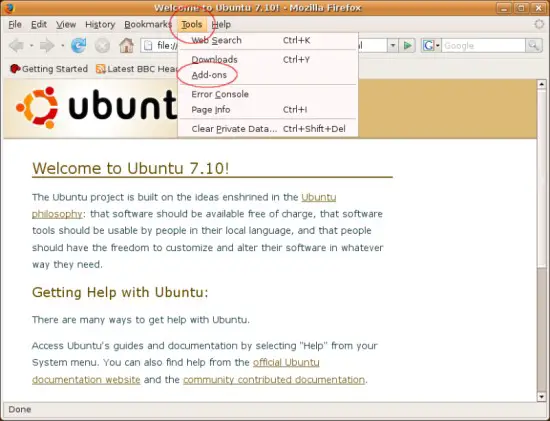
Task: Open the Bookmarks menu
Action: pyautogui.click(x=148, y=24)
